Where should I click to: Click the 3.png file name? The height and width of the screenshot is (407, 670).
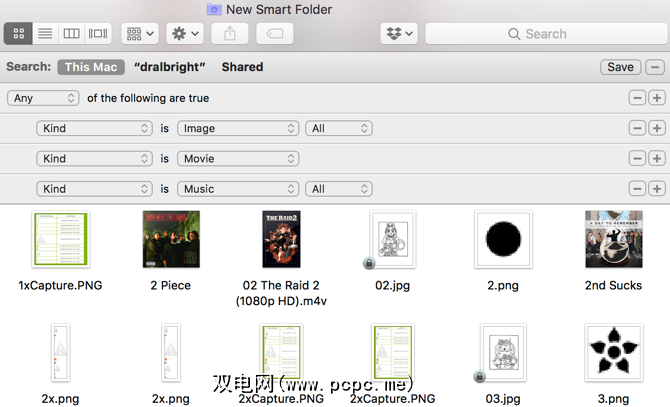tap(613, 399)
